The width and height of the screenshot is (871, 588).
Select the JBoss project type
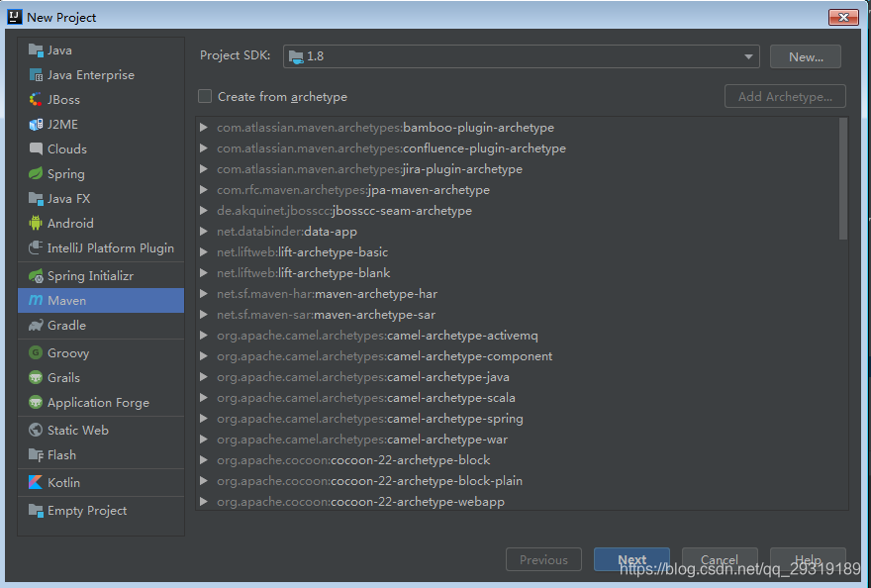[57, 99]
